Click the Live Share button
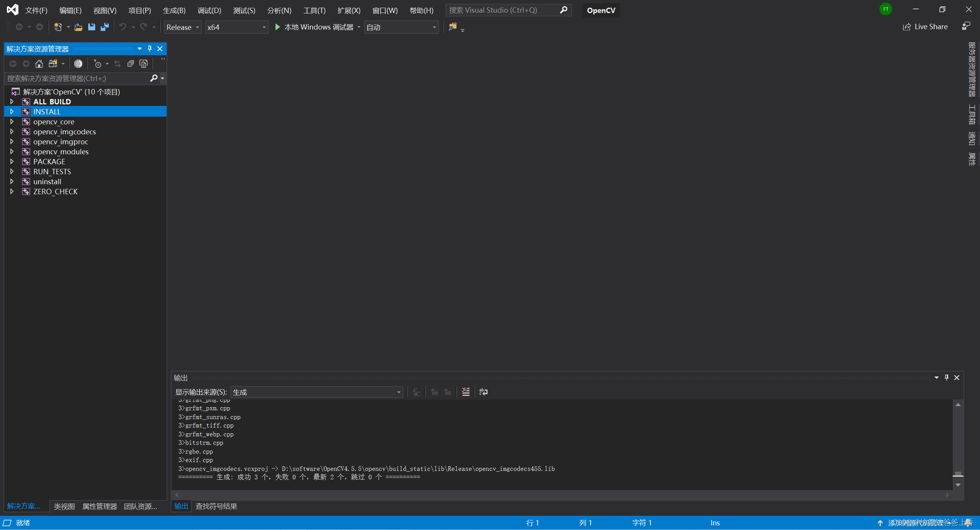Viewport: 980px width, 530px height. pos(925,27)
